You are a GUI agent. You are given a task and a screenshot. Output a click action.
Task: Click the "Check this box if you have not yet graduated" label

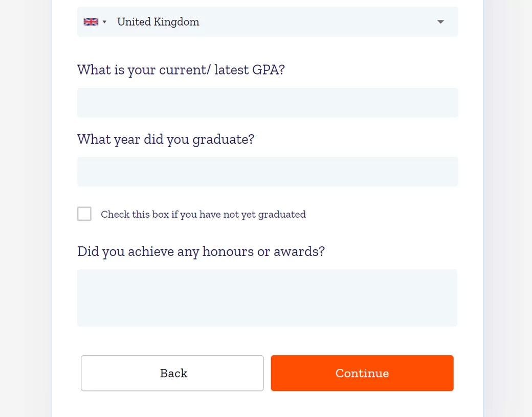(x=203, y=215)
